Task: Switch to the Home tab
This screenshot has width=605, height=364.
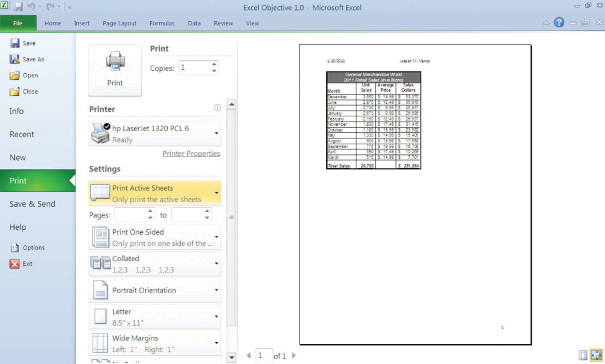Action: (x=53, y=23)
